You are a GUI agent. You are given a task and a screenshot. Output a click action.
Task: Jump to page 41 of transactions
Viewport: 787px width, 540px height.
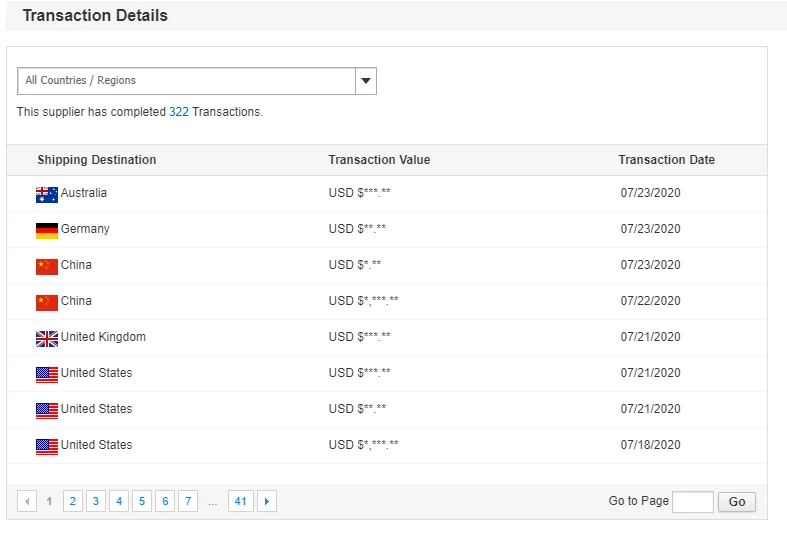point(240,502)
